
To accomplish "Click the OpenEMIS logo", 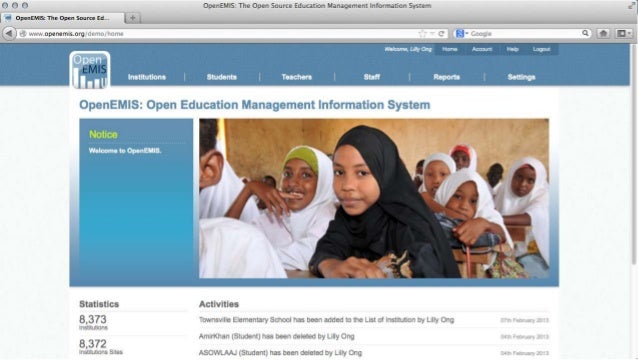I will click(90, 70).
